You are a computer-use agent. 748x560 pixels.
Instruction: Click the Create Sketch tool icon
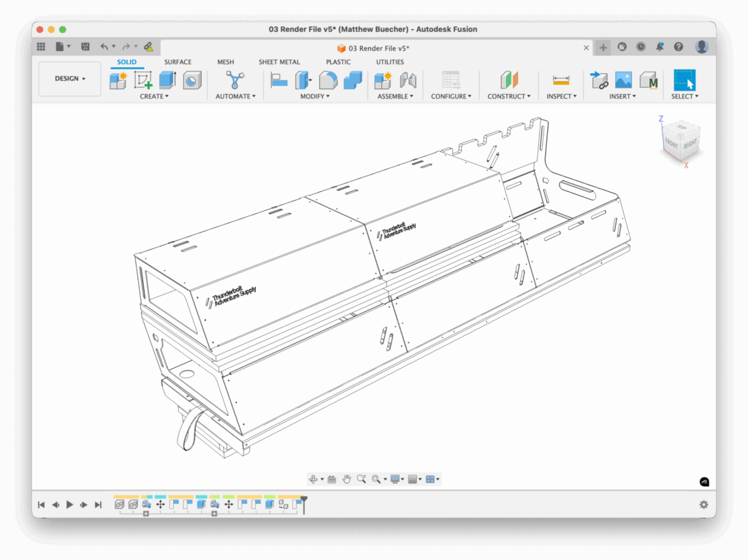coord(143,80)
